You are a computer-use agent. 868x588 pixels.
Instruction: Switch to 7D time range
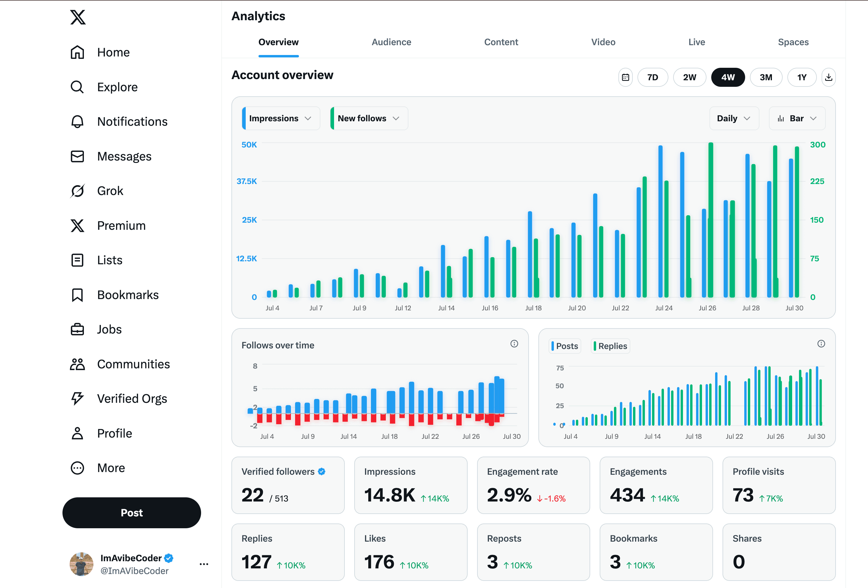653,77
